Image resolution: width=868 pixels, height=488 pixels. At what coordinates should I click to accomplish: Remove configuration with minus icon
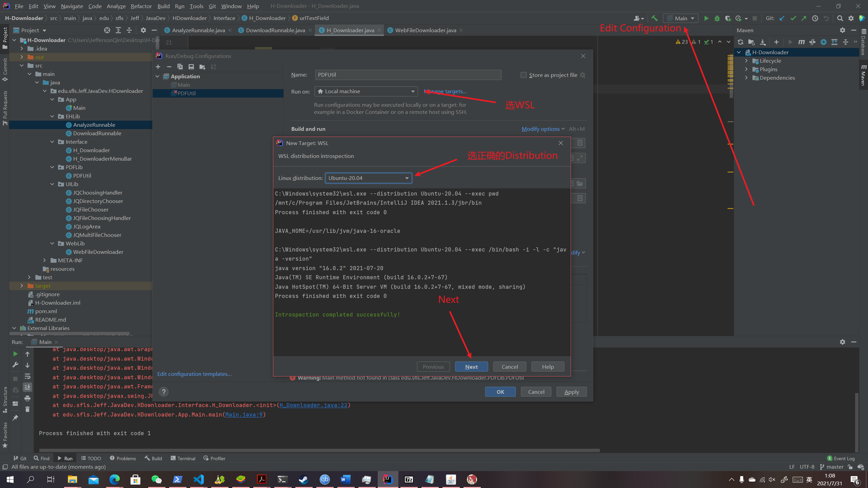169,67
